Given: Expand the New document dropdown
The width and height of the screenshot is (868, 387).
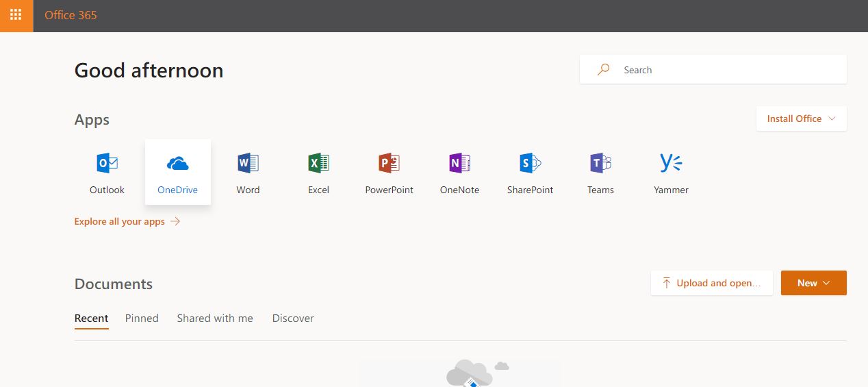Looking at the screenshot, I should pyautogui.click(x=813, y=283).
